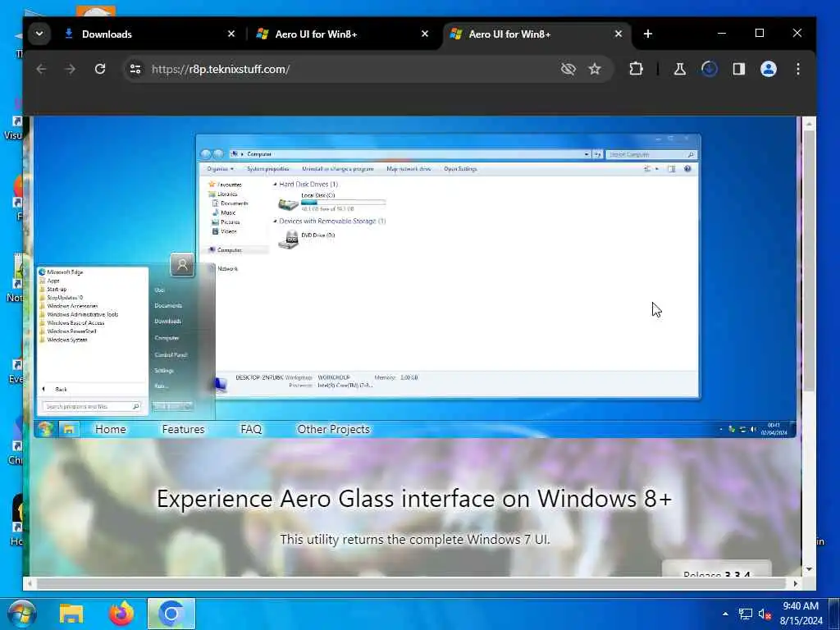Close the active Aero UI for Win8+ tab
The width and height of the screenshot is (840, 630).
click(x=619, y=34)
